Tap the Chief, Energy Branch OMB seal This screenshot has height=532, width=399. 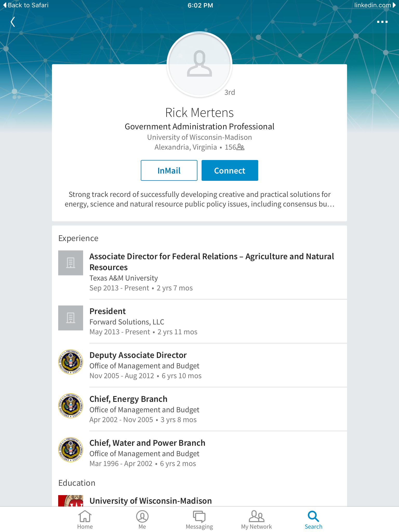[71, 406]
